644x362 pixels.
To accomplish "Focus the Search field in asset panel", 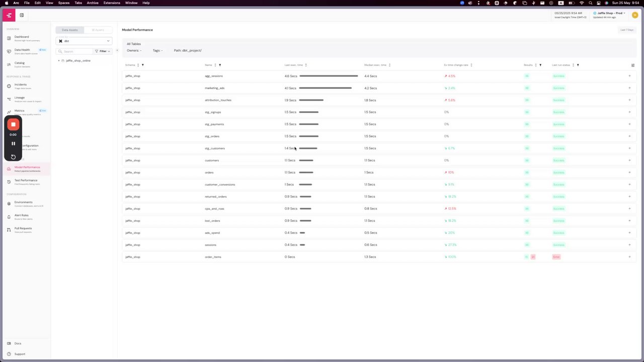I will point(74,51).
